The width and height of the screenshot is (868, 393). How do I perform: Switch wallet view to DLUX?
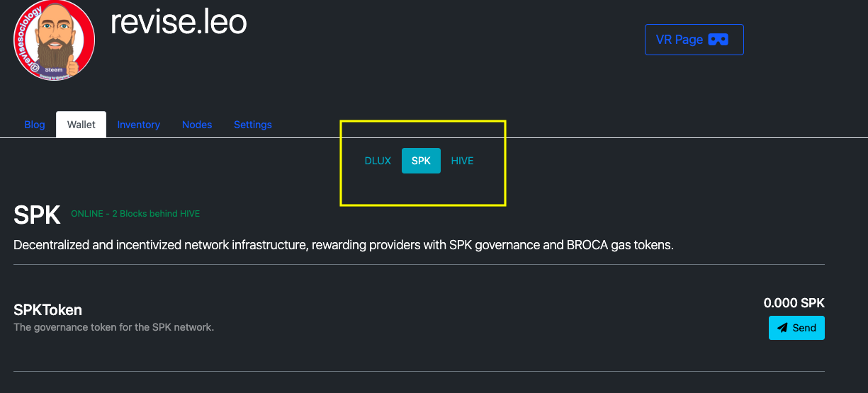[x=378, y=161]
